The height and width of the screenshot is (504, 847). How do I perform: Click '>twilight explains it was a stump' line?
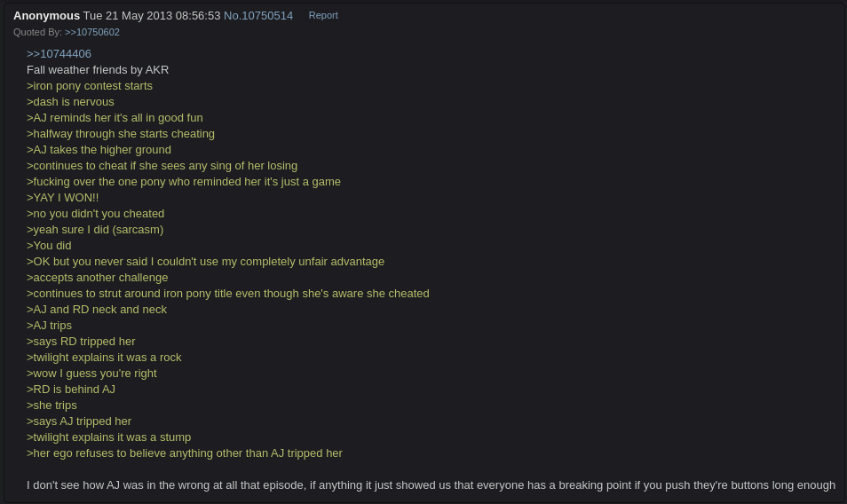[x=108, y=437]
